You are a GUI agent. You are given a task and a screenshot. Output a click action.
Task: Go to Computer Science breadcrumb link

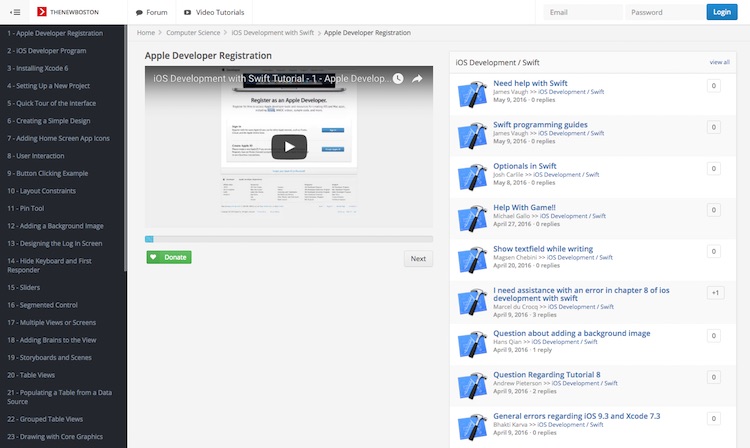click(193, 33)
